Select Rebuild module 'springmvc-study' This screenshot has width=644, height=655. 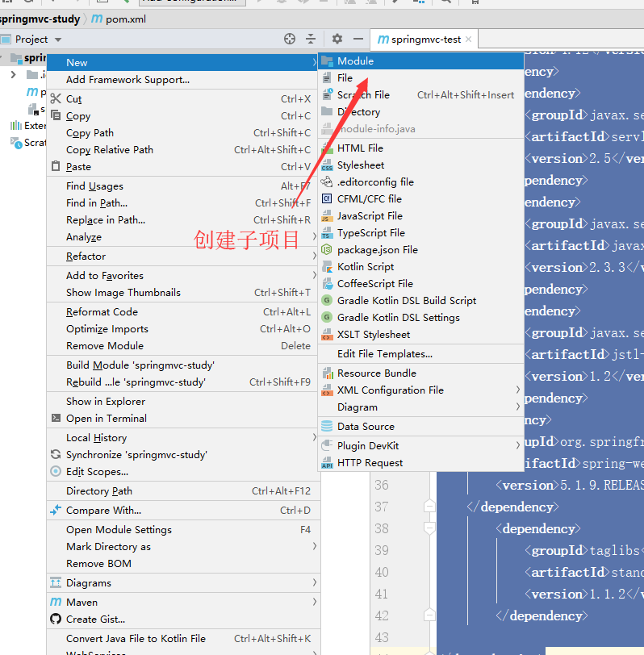coord(183,382)
